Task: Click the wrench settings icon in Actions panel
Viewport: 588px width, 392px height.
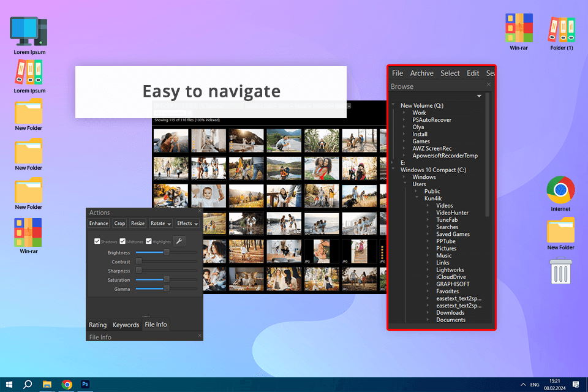Action: coord(179,241)
